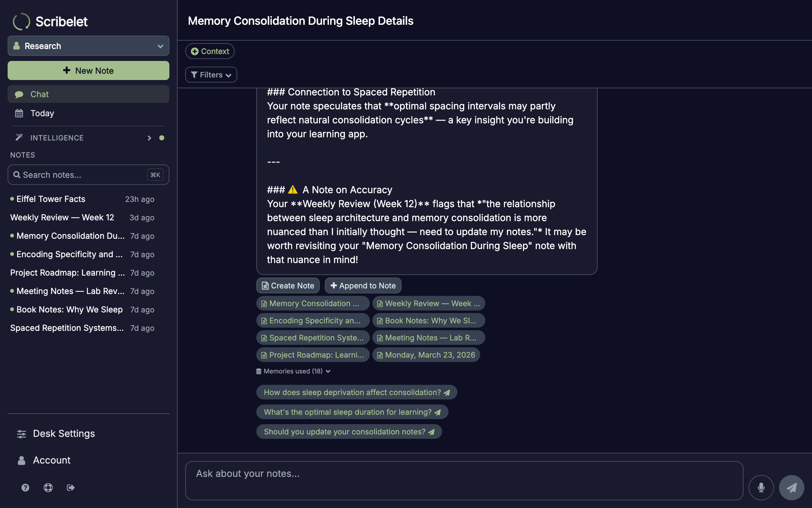Screen dimensions: 812x508
Task: Click the Scribelet logo icon
Action: coord(22,22)
